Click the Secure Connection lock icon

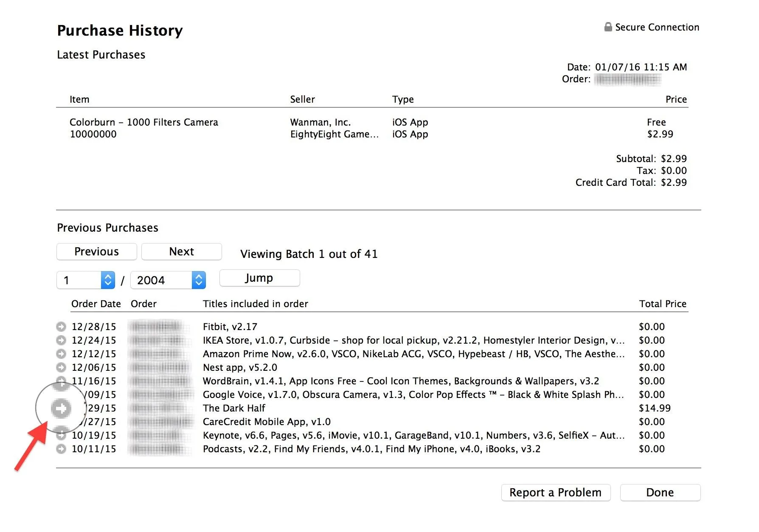point(608,27)
